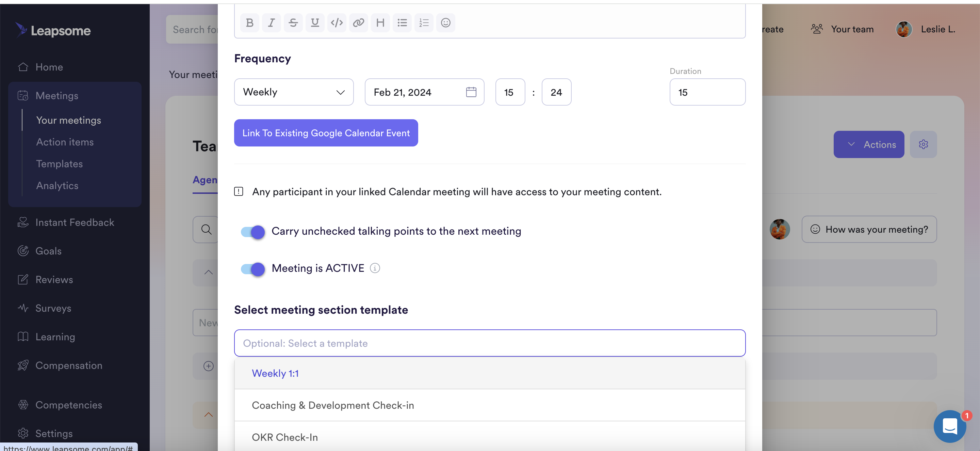Click the Search for field in header
980x451 pixels.
192,29
